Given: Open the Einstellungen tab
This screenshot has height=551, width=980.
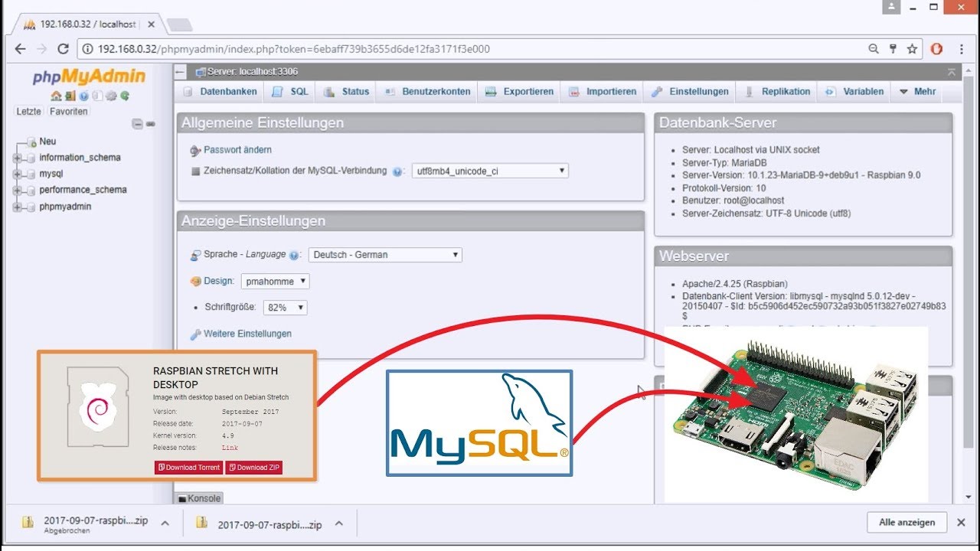Looking at the screenshot, I should (x=690, y=92).
